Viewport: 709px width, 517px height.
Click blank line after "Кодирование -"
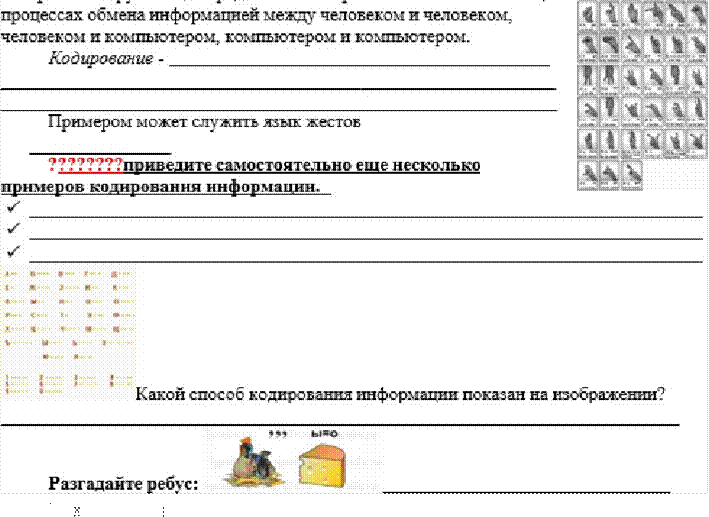(x=360, y=63)
